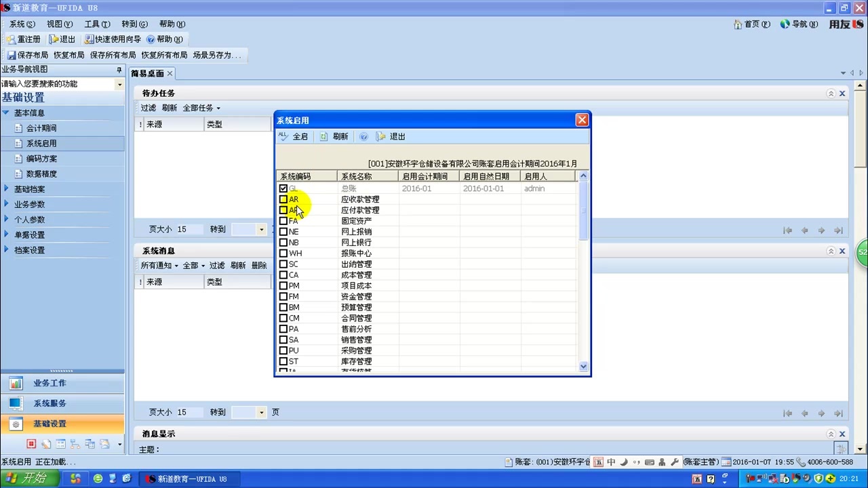Screen dimensions: 868x488
Task: Click 场景另存为 button
Action: pos(216,55)
